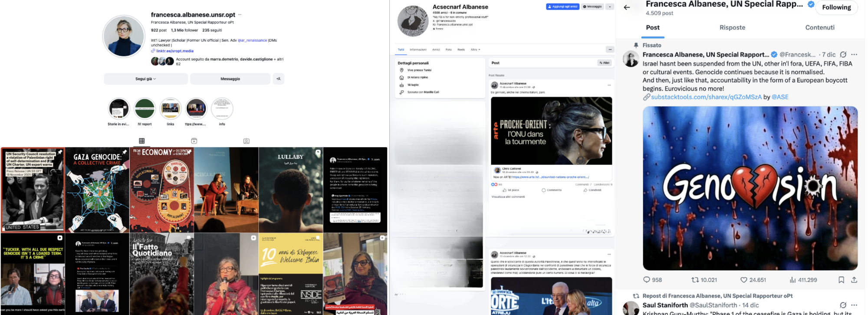Image resolution: width=868 pixels, height=315 pixels.
Task: Click the 1,3 Mio follower count
Action: (184, 30)
